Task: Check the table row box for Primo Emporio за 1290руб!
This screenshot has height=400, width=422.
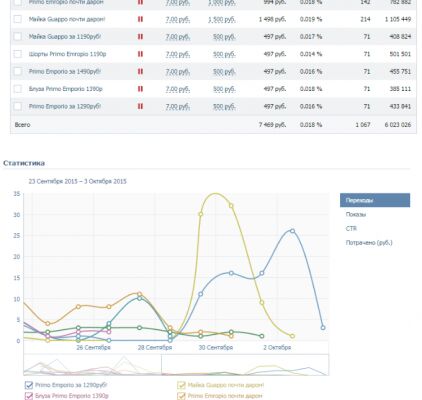Action: [x=18, y=106]
